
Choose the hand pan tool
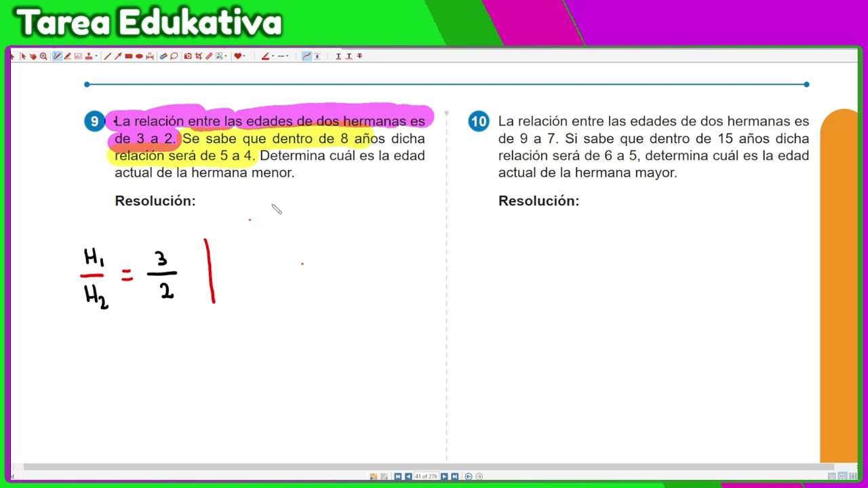[33, 56]
